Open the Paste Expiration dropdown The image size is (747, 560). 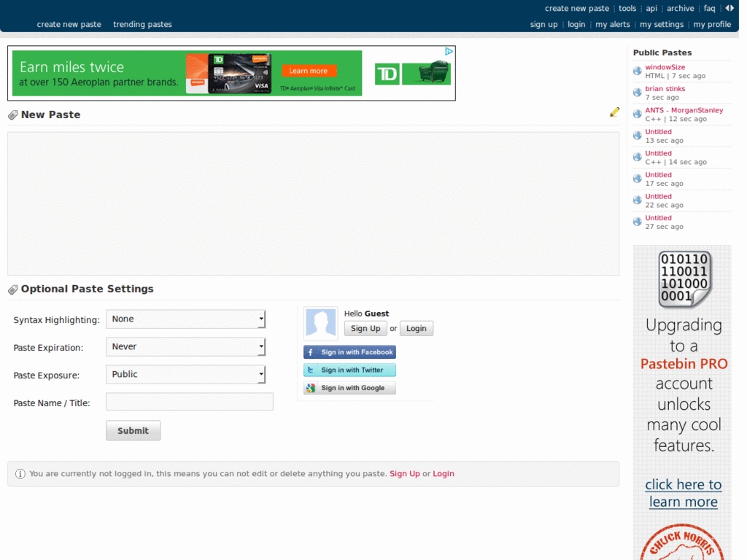[186, 347]
